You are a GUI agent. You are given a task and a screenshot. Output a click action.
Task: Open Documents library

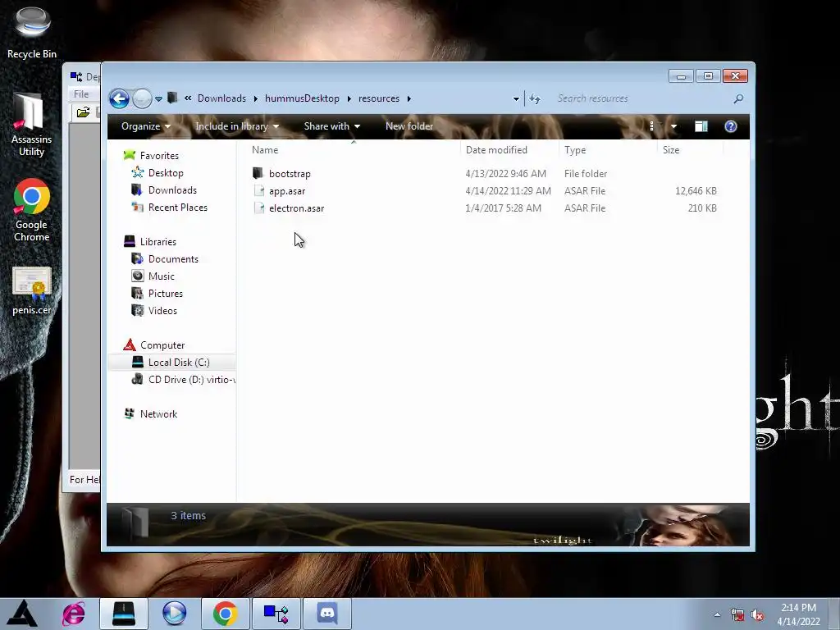point(173,258)
